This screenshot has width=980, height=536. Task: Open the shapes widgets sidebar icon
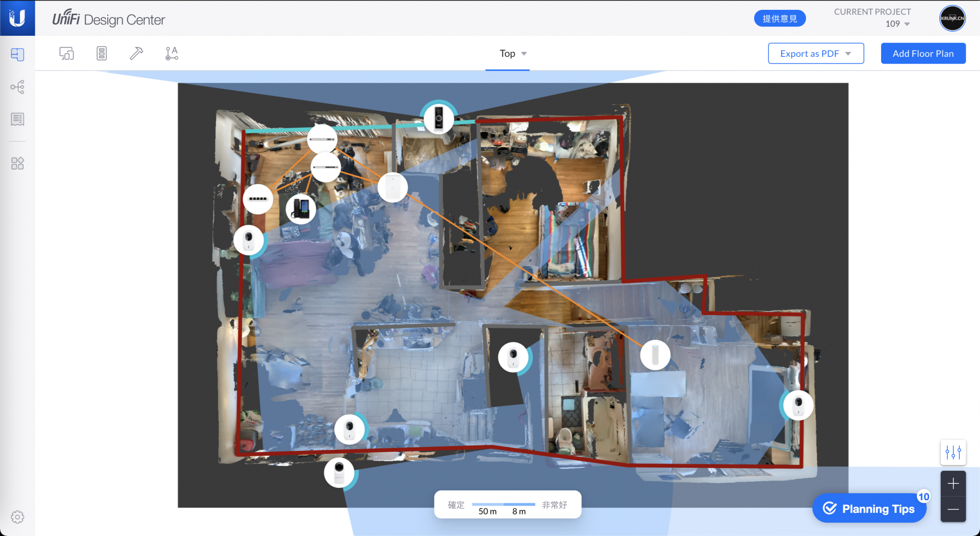[18, 163]
